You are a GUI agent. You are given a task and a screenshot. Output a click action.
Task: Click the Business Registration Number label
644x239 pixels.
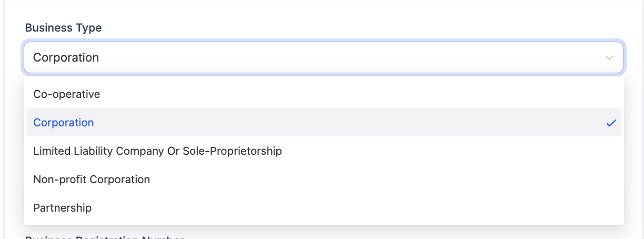pos(105,237)
